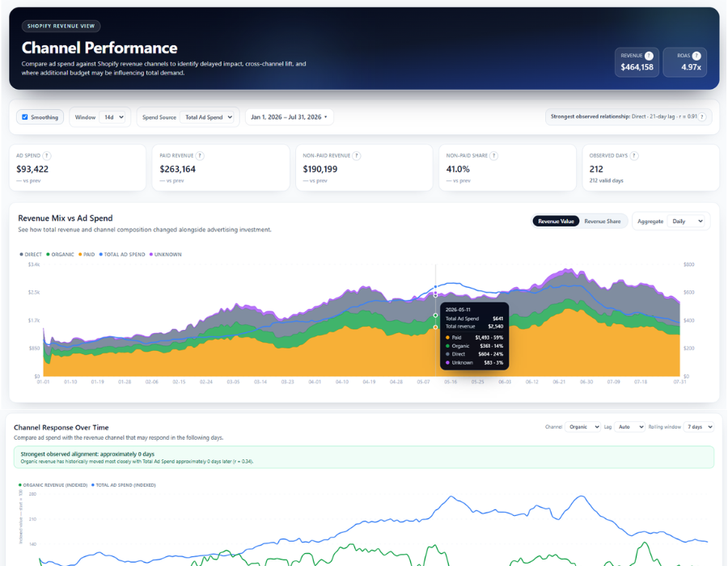Open the Spend Source dropdown
The height and width of the screenshot is (566, 728).
(207, 117)
